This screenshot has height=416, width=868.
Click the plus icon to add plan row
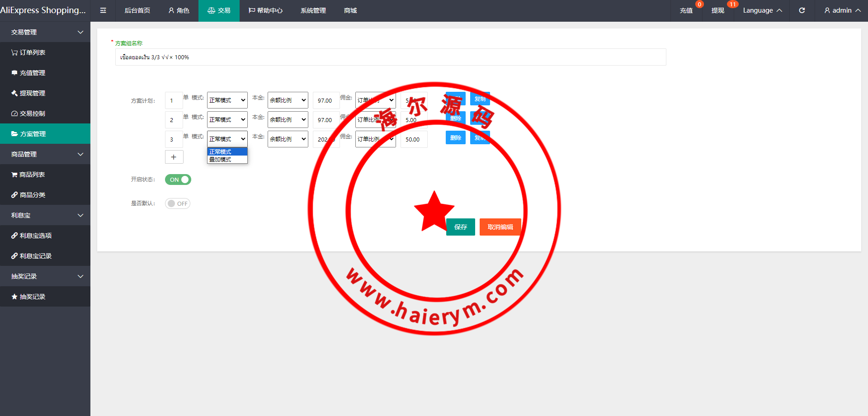click(x=174, y=157)
